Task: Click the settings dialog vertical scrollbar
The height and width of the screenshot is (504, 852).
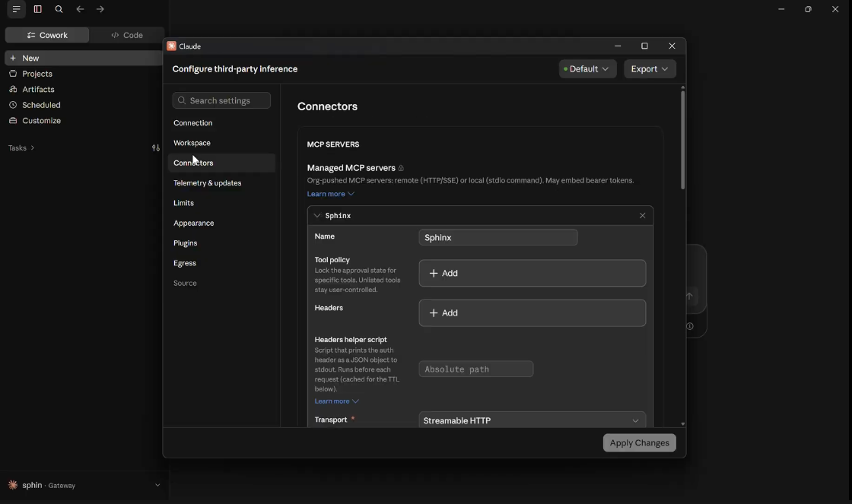Action: point(682,140)
